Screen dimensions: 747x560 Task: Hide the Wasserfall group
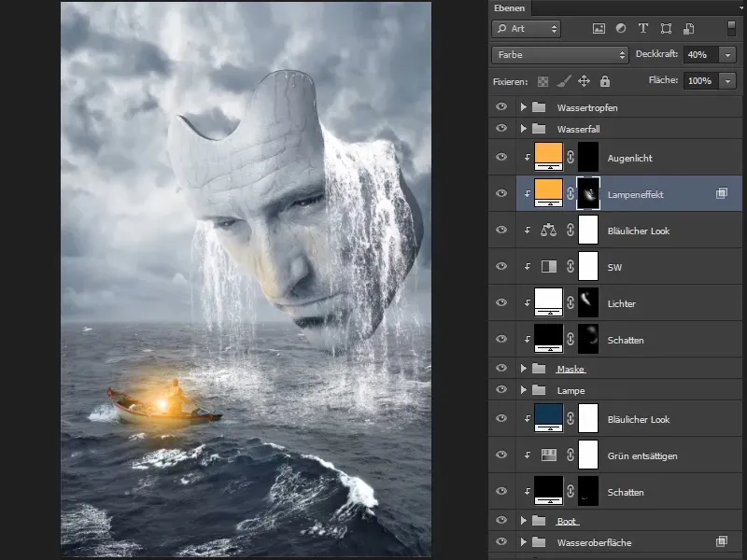(501, 128)
